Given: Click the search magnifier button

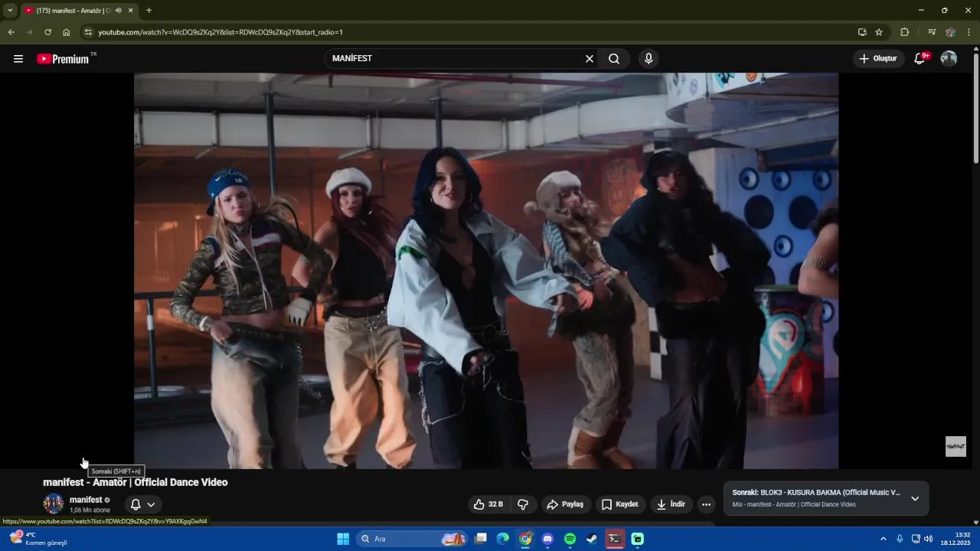Looking at the screenshot, I should click(614, 59).
